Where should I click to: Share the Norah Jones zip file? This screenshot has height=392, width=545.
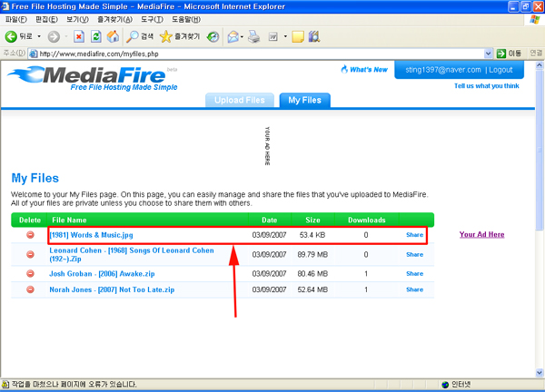[x=415, y=289]
